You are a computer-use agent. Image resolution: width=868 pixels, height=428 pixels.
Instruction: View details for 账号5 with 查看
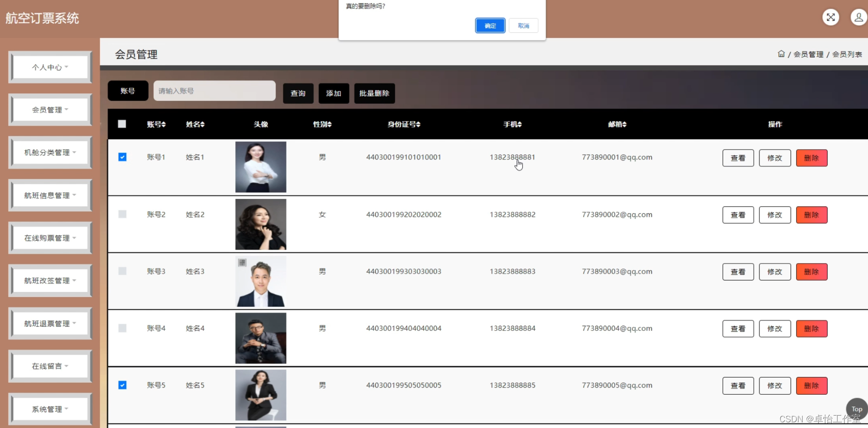click(738, 386)
